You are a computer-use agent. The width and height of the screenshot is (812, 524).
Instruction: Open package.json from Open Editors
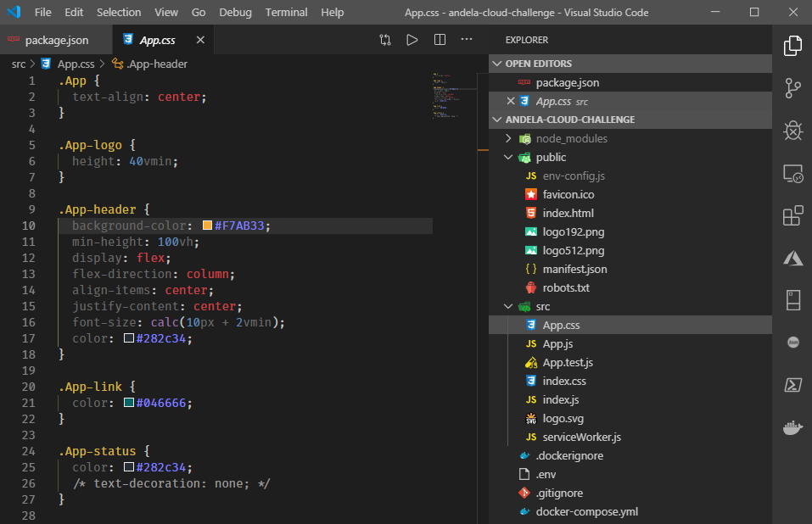(630, 82)
